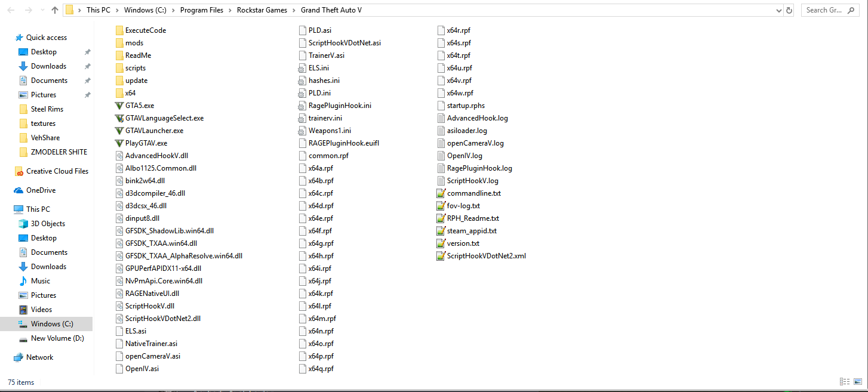
Task: Click the PlayGTAV.exe icon
Action: click(x=119, y=143)
